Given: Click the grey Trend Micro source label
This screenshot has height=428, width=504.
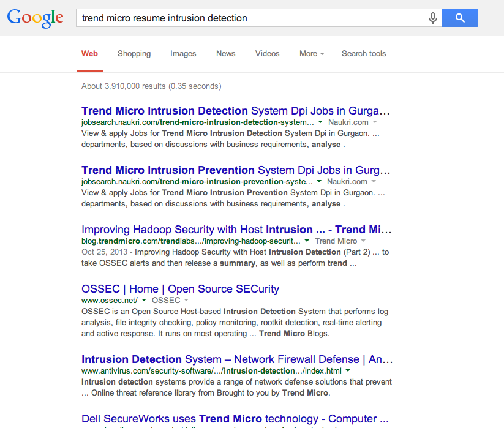Looking at the screenshot, I should [x=336, y=241].
